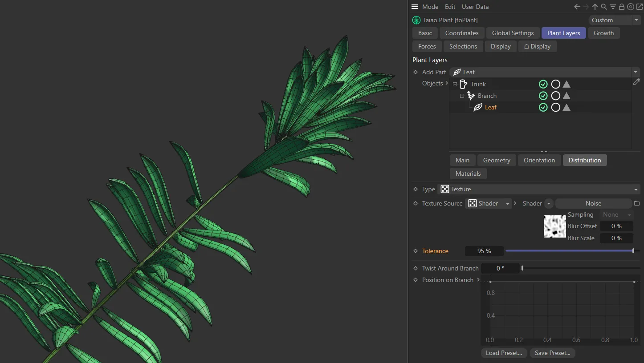
Task: Open the folder icon beside the Noise shader
Action: 637,203
